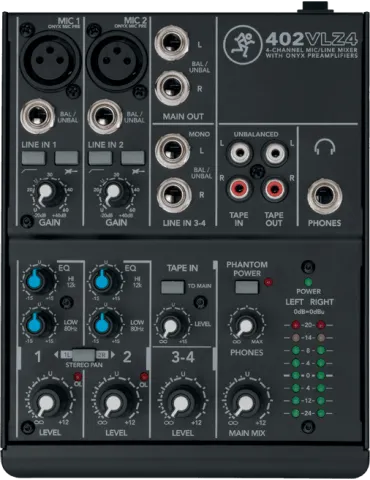Click the headphones symbol above PHONES jack
This screenshot has height=480, width=370.
[324, 147]
